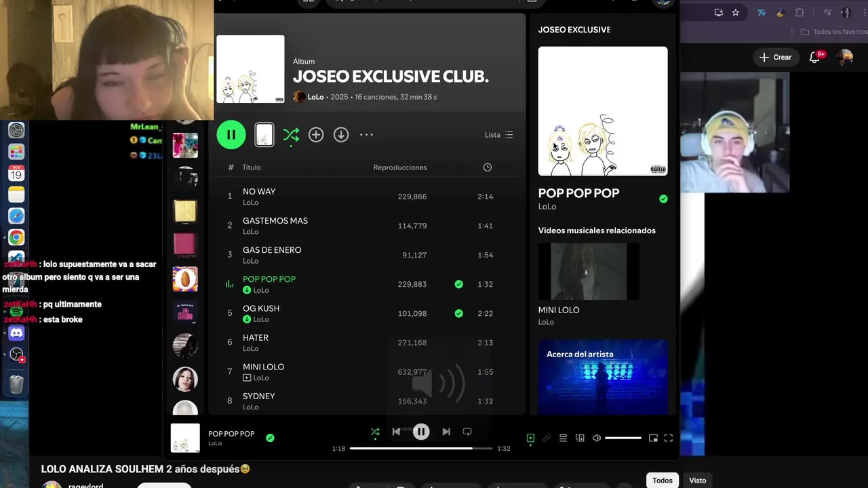Sort by the clock duration column header
Viewport: 868px width, 488px height.
click(x=488, y=167)
